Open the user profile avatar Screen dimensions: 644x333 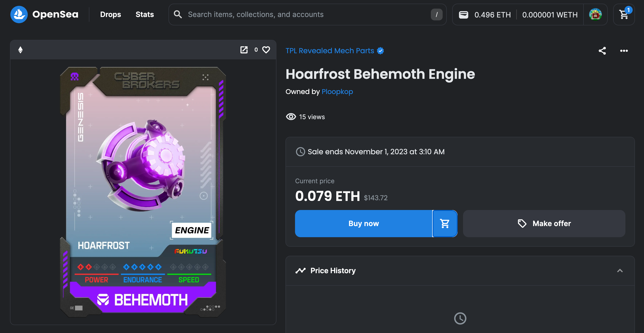[595, 14]
